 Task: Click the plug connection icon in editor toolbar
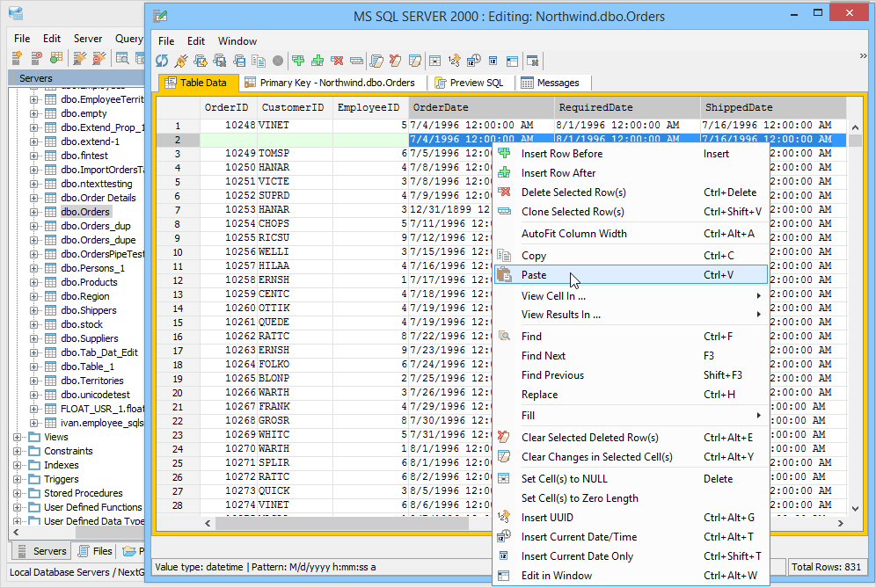pos(181,61)
